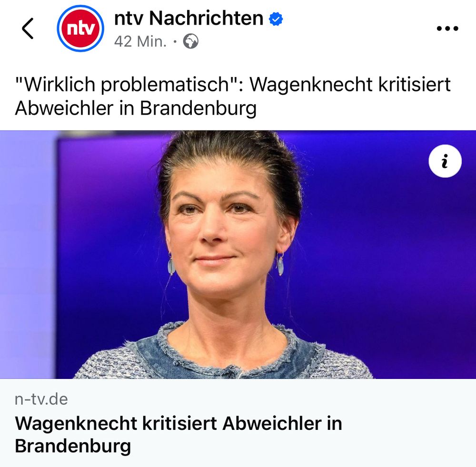Tap "Abweichler in Brandenburg" in the caption

point(136,108)
